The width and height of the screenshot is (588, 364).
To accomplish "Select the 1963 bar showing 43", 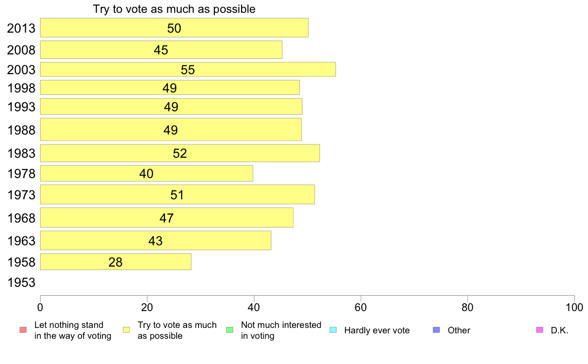I will [x=155, y=240].
